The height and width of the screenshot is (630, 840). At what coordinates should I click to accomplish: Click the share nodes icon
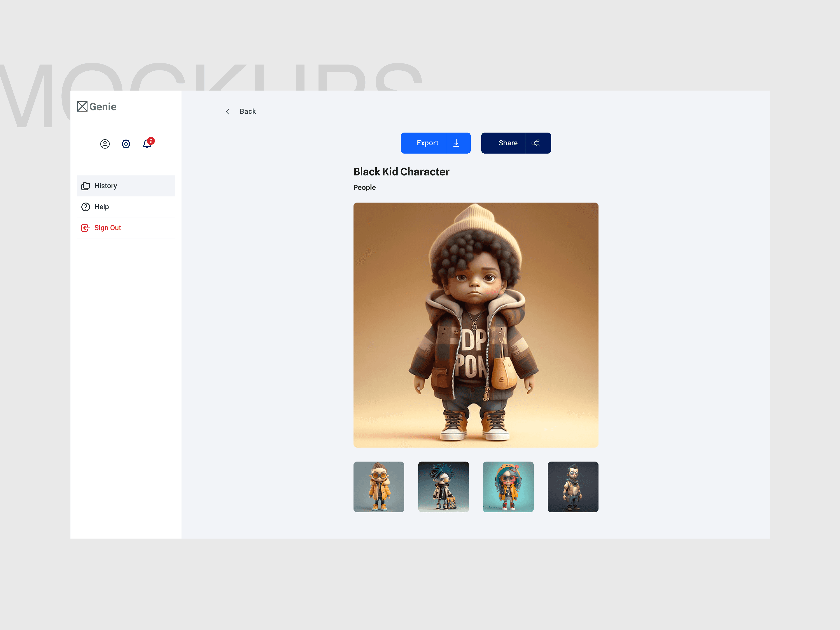[x=536, y=143]
